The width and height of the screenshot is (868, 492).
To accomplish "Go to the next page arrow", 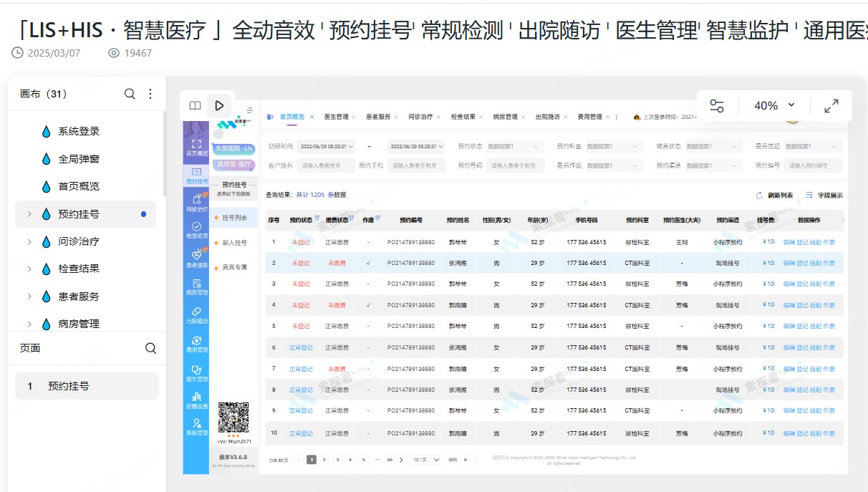I will 402,460.
